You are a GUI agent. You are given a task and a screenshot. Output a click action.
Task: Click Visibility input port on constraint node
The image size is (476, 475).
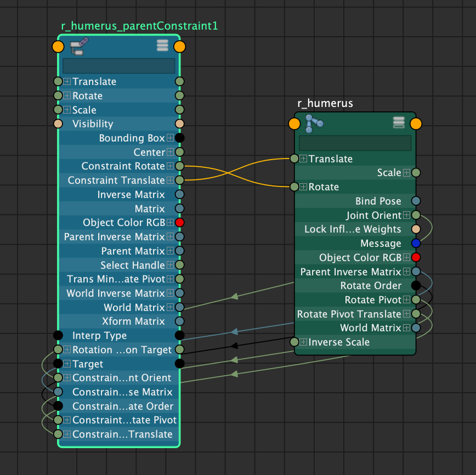tap(58, 123)
